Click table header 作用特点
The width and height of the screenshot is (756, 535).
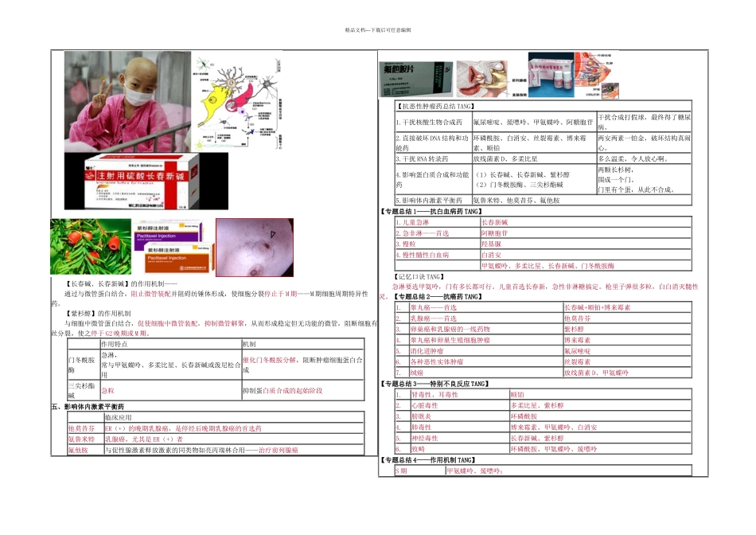(115, 344)
